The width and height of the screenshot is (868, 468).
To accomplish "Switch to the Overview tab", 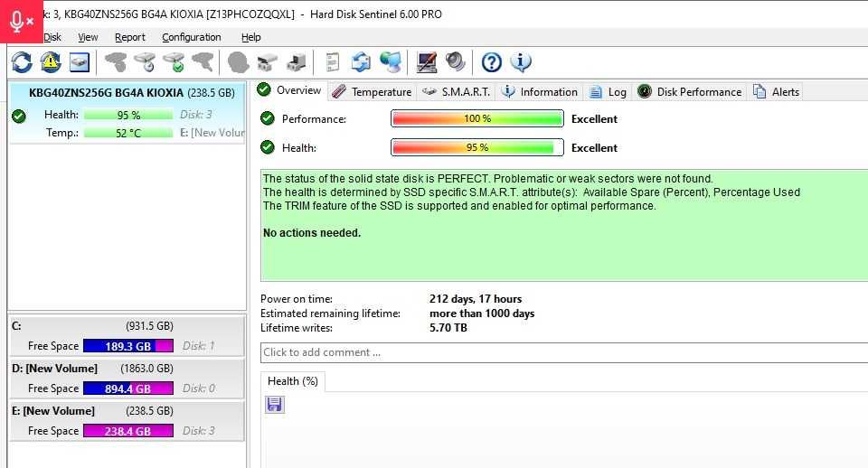I will click(290, 90).
